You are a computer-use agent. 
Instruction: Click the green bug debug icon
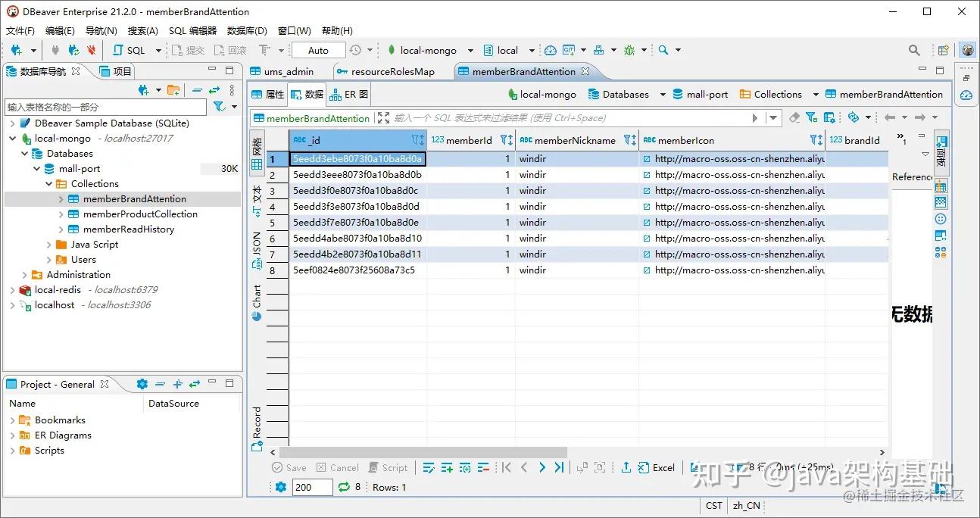coord(629,50)
